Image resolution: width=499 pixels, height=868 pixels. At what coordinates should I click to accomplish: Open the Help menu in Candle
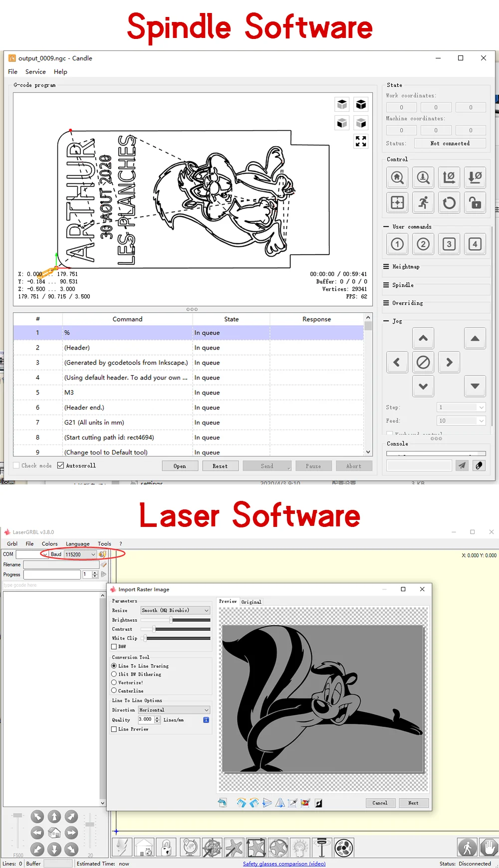[60, 72]
